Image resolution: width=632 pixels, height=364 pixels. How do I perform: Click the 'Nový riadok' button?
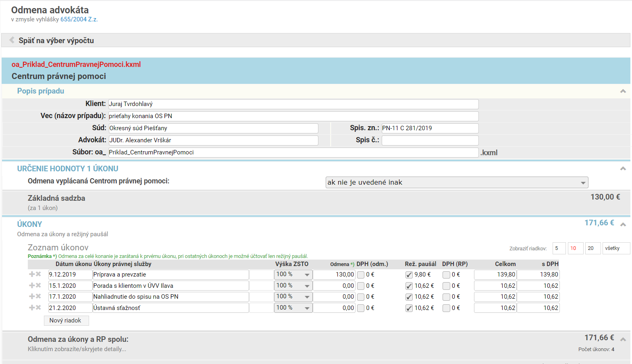click(x=66, y=320)
